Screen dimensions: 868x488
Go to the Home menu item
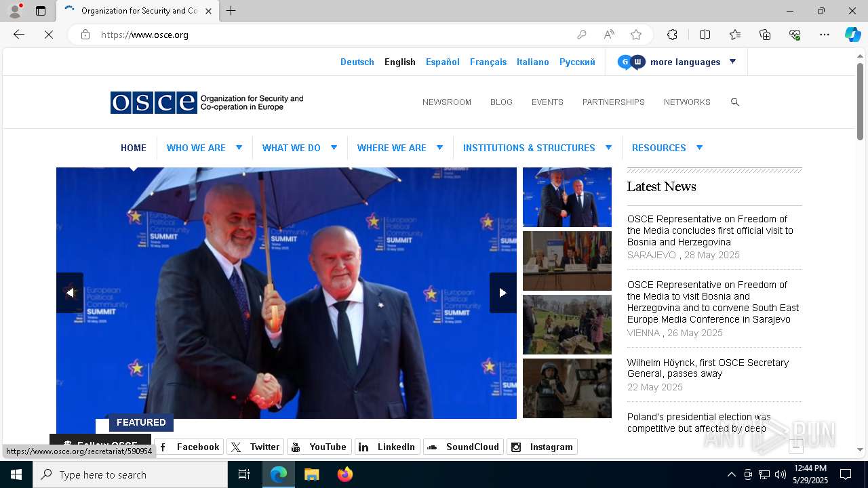coord(134,148)
